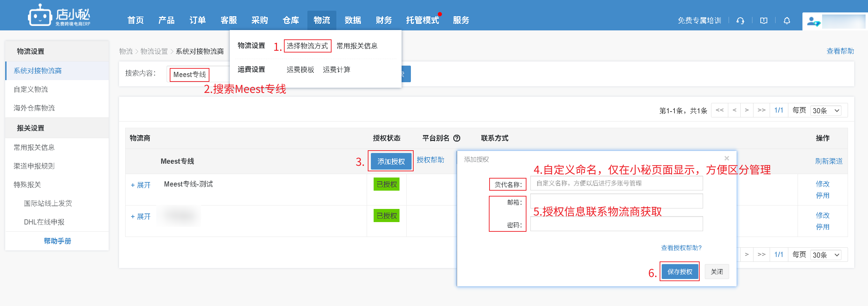
Task: Click the 查看授权帮助? link
Action: pos(681,248)
